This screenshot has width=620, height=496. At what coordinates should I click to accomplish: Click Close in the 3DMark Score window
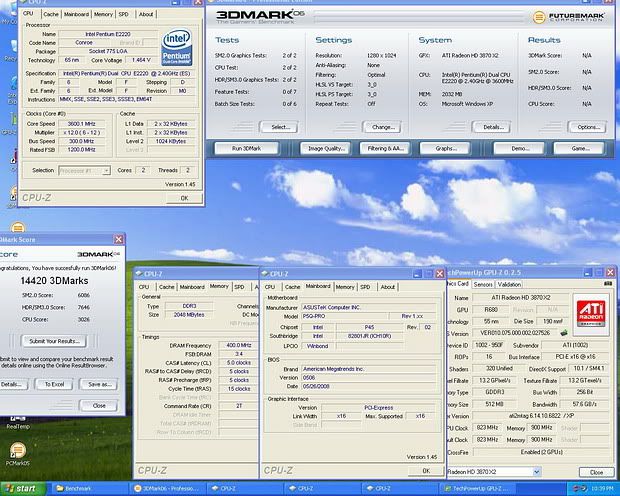[99, 406]
